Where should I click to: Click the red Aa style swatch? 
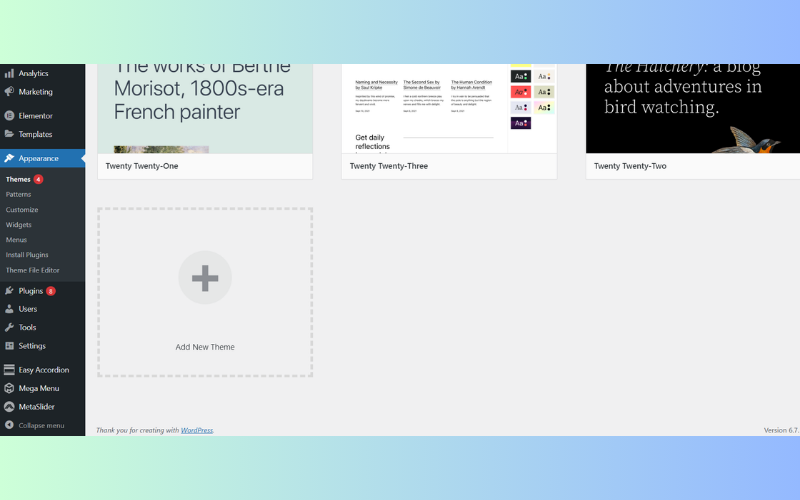(x=521, y=92)
